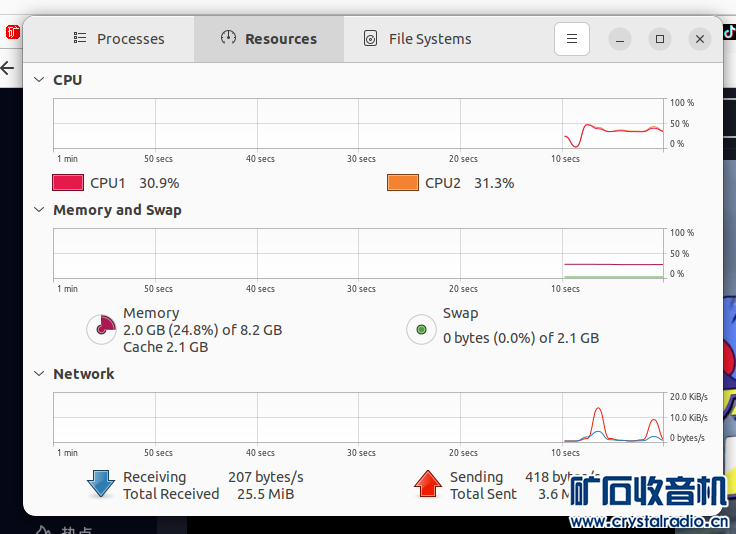Image resolution: width=736 pixels, height=534 pixels.
Task: Change the CPU1 red color swatch
Action: coord(68,183)
